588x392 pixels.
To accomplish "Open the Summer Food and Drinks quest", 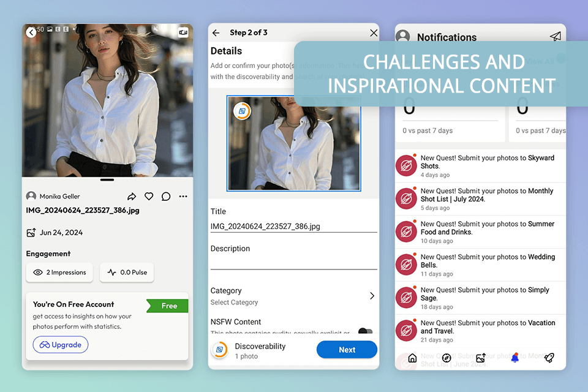I will 480,232.
